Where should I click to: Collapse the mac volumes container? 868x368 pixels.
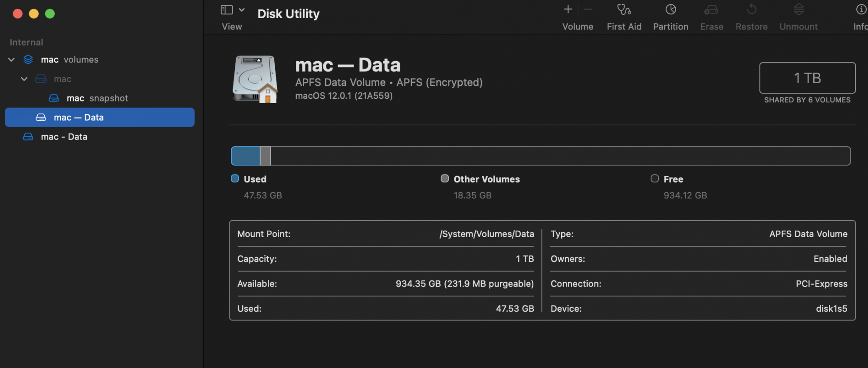click(11, 60)
